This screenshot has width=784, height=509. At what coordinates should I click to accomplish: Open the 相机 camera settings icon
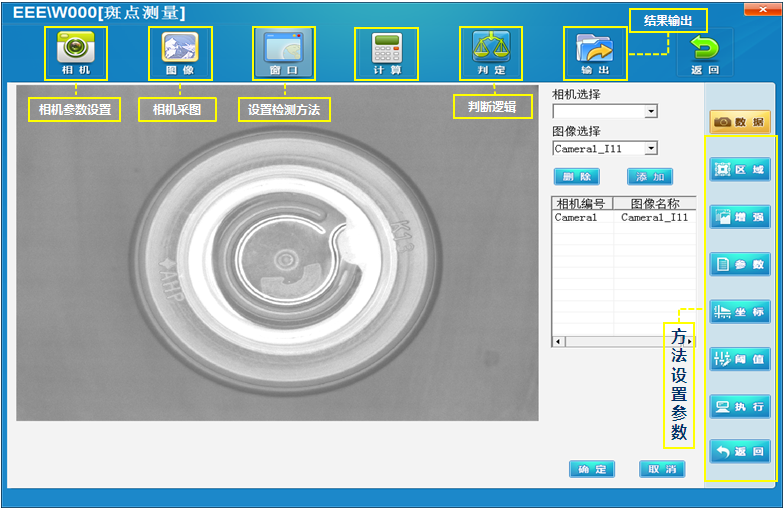[x=76, y=54]
